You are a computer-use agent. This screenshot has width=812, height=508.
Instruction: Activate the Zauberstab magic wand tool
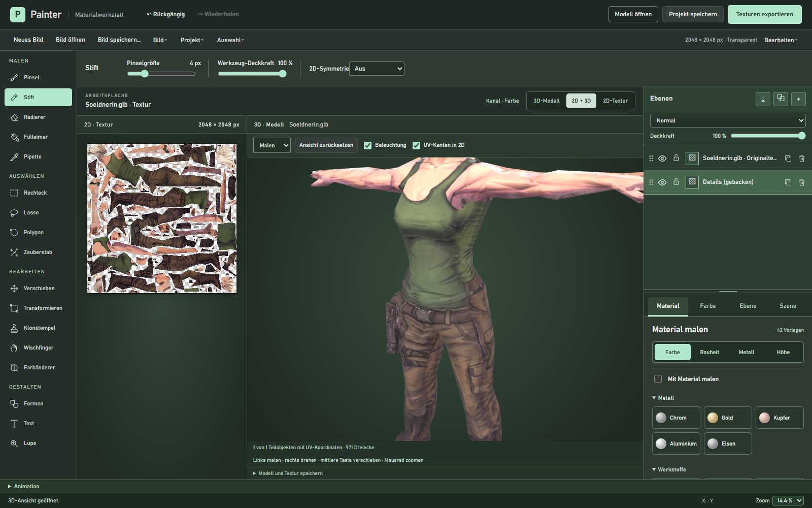(38, 252)
